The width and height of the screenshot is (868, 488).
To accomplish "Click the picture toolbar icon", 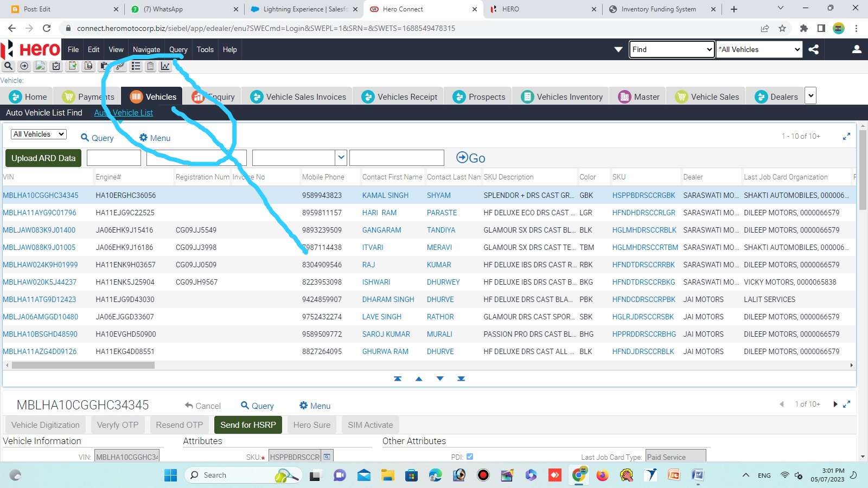I will tap(40, 66).
